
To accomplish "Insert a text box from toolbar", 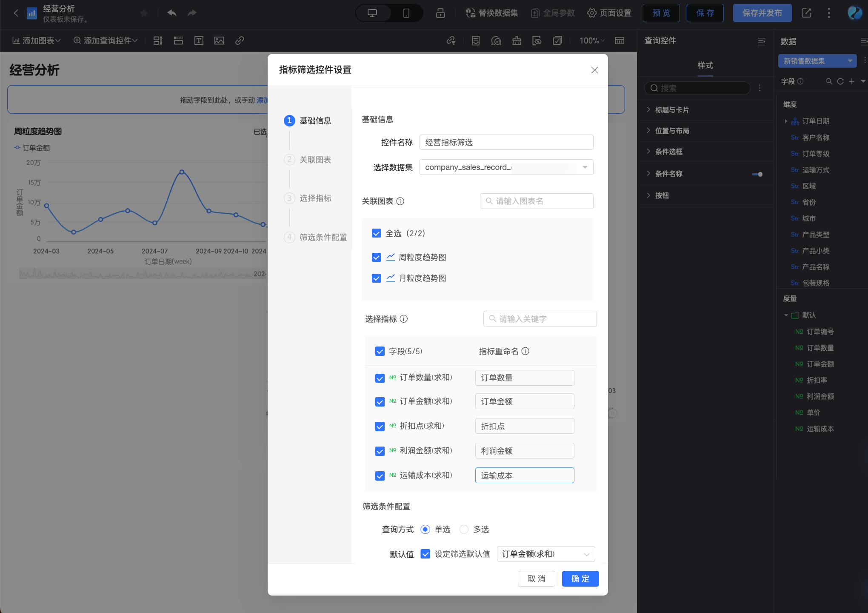I will 199,41.
